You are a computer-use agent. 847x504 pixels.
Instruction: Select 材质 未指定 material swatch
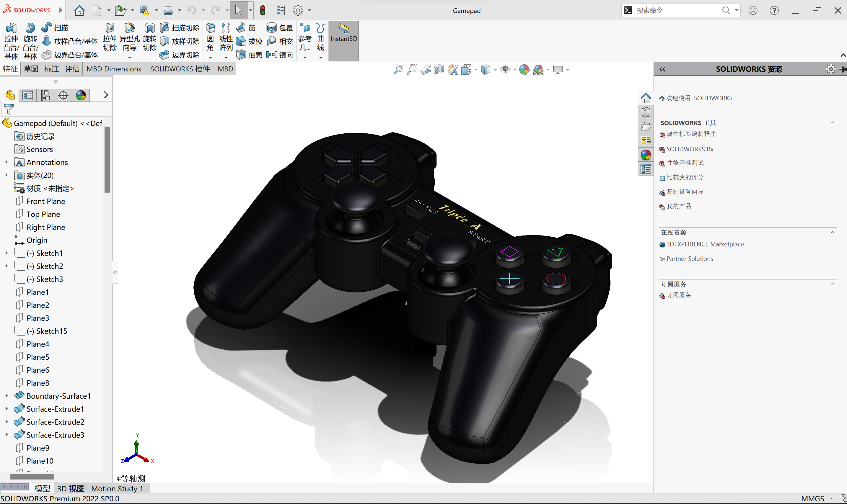tap(19, 188)
